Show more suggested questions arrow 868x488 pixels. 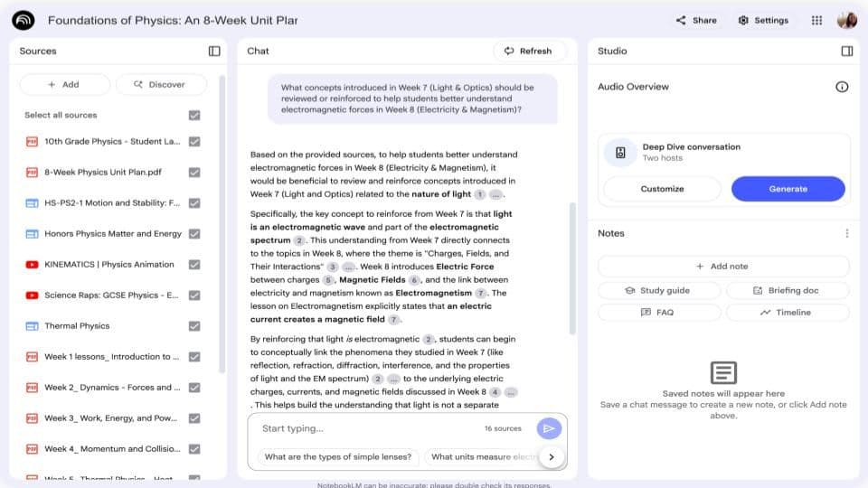click(552, 457)
